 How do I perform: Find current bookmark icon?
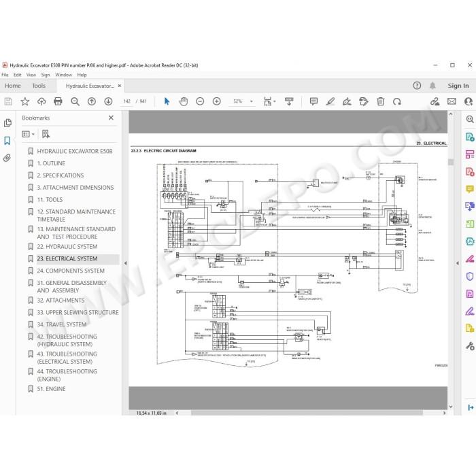coord(46,134)
